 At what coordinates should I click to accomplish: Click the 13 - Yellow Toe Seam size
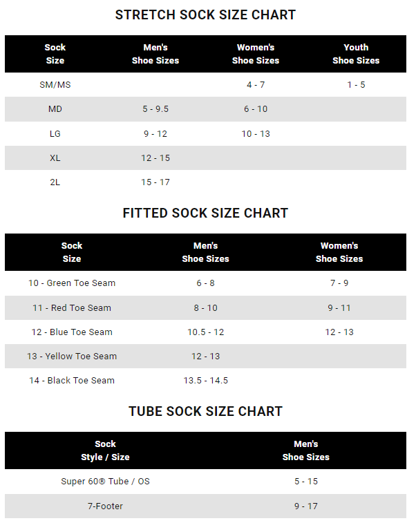(72, 357)
